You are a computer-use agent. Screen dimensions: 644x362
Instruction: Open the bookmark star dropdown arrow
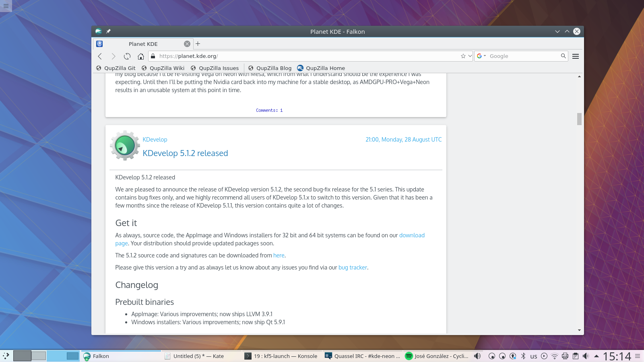[x=471, y=56]
